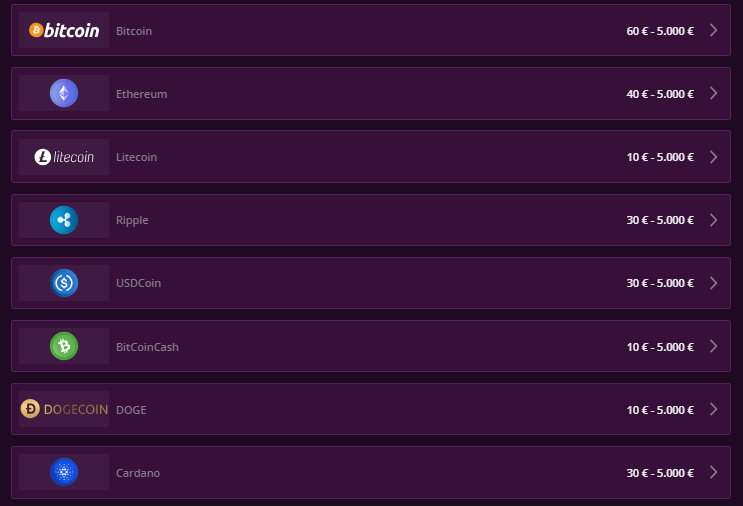Click the DOGE text label

(x=131, y=410)
